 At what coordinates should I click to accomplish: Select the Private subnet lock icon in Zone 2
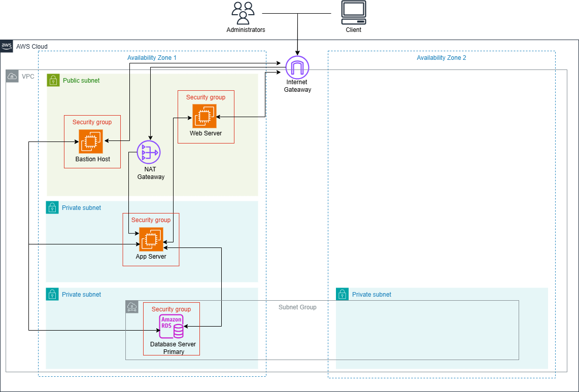343,294
